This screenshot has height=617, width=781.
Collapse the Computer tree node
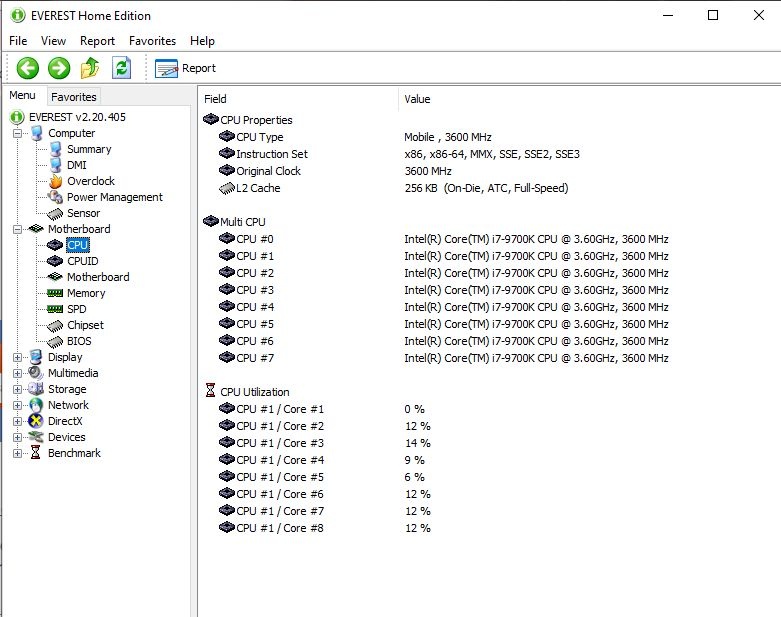click(17, 133)
